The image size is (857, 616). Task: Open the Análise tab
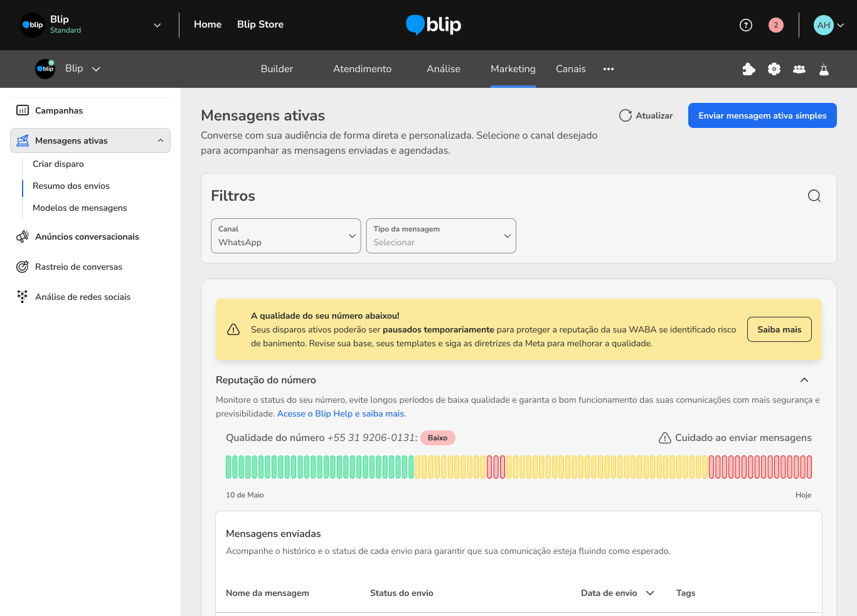tap(443, 69)
